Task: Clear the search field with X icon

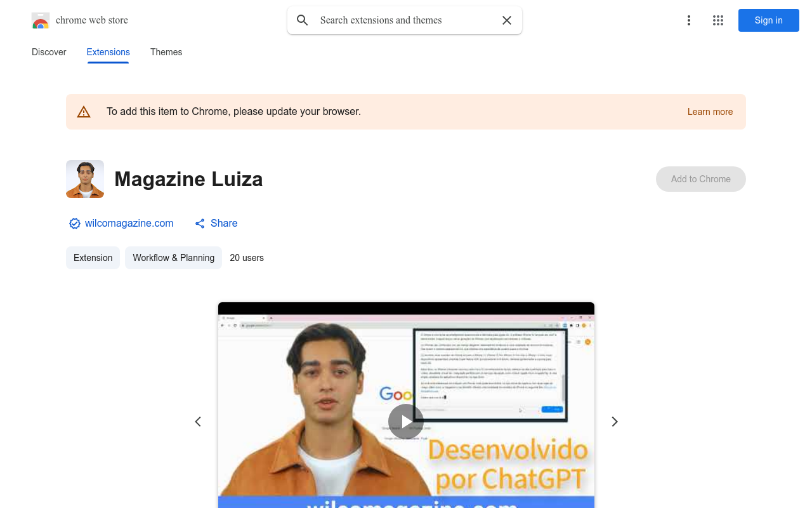Action: pyautogui.click(x=507, y=20)
